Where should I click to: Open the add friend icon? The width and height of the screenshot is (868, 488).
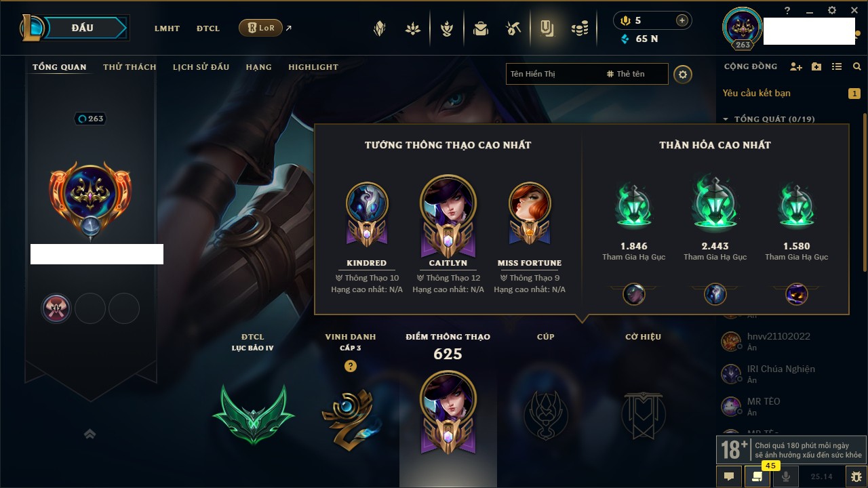(x=796, y=66)
